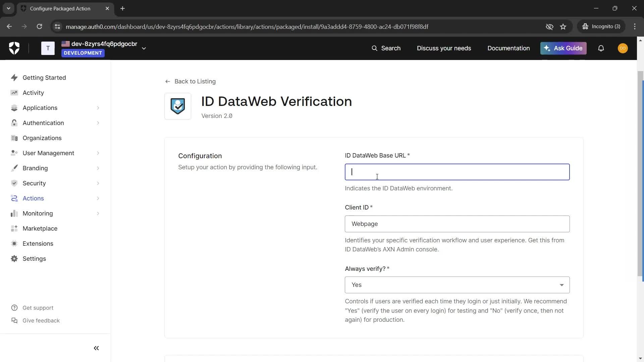Click Get support link

point(38,308)
